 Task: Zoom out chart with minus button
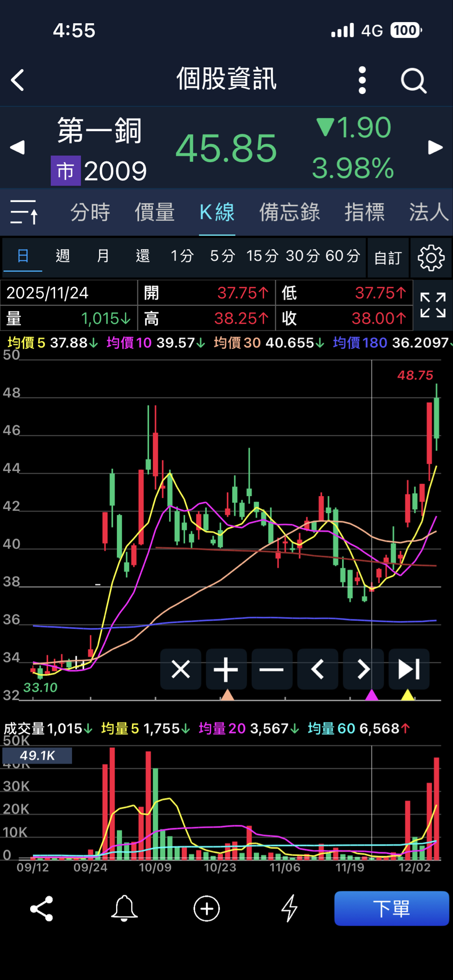(x=272, y=669)
